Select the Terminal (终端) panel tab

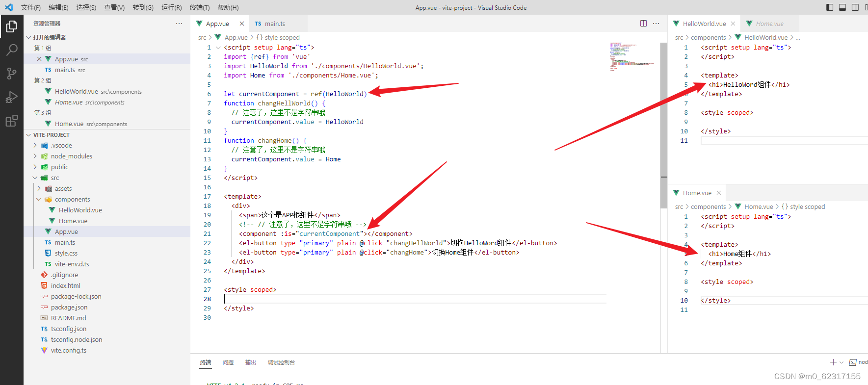click(x=206, y=362)
